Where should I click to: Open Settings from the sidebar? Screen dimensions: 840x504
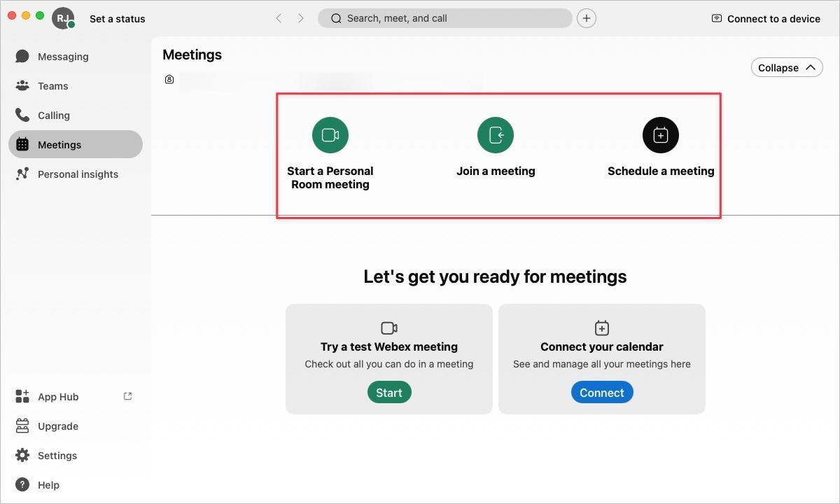(x=57, y=456)
